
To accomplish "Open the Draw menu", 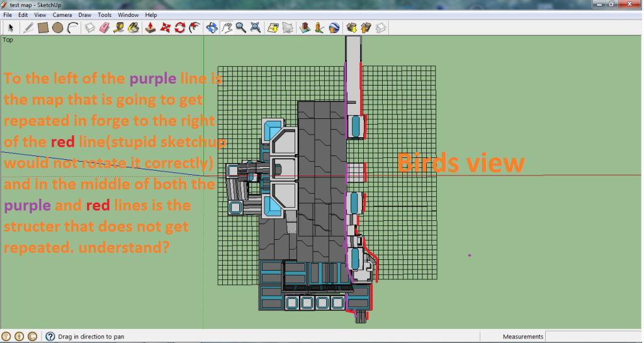I will coord(84,14).
